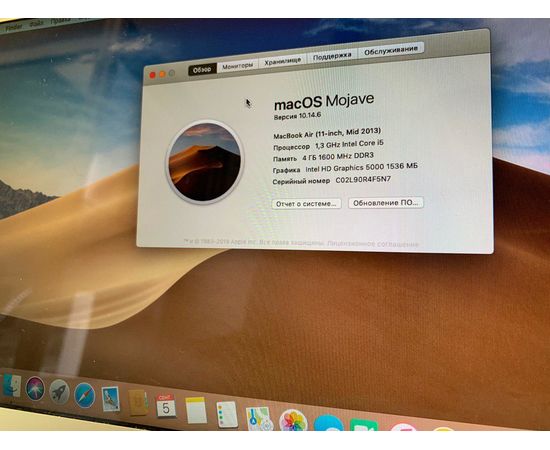Image resolution: width=550 pixels, height=450 pixels.
Task: Click 4 ГБ 1600 MHz DDR3 value
Action: pyautogui.click(x=338, y=157)
